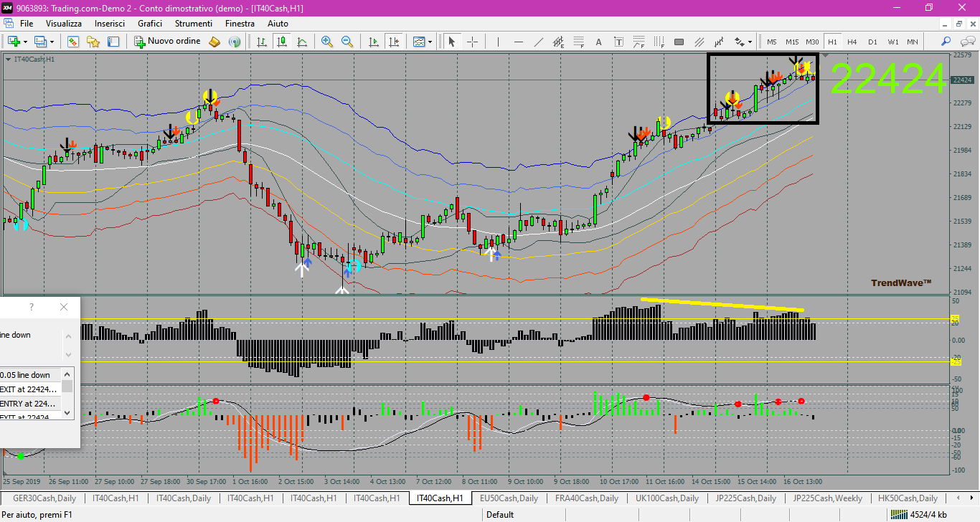Switch to M15 timeframe
The width and height of the screenshot is (980, 522).
click(792, 42)
